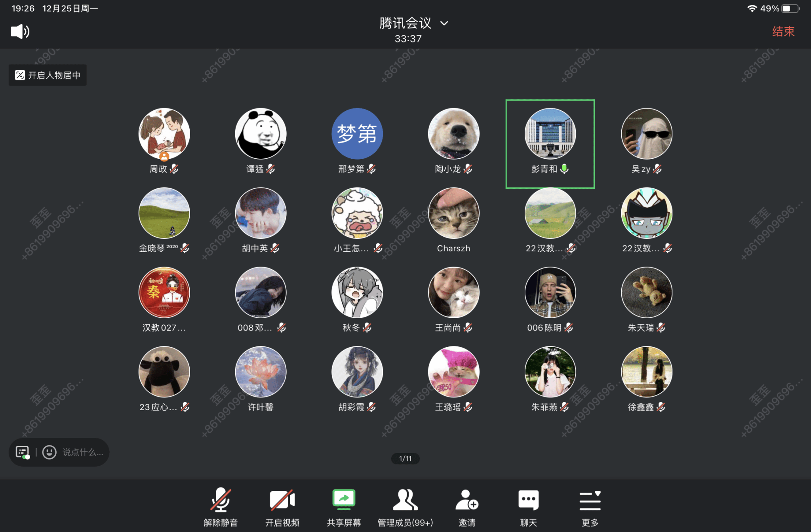Toggle the 开启人物居中 centering option
811x532 pixels.
[x=48, y=75]
